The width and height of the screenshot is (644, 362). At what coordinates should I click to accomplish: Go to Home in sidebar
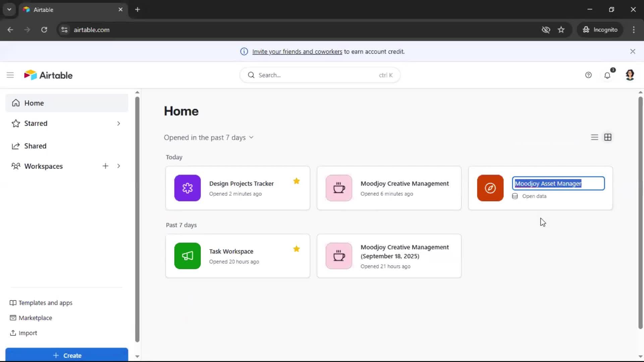[67, 103]
